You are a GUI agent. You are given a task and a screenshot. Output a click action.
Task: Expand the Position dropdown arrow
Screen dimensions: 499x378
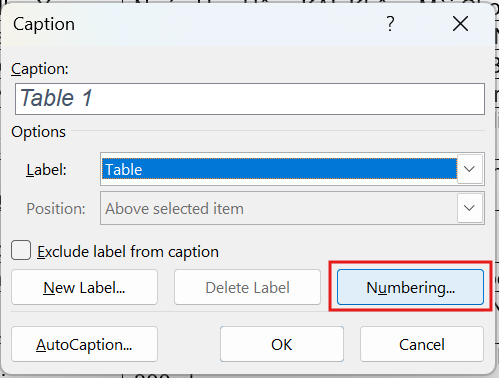pos(470,208)
